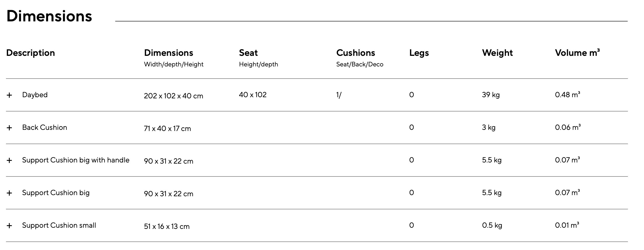The width and height of the screenshot is (644, 250).
Task: Click the 51 x 16 x 13 cm dimensions
Action: point(167,227)
